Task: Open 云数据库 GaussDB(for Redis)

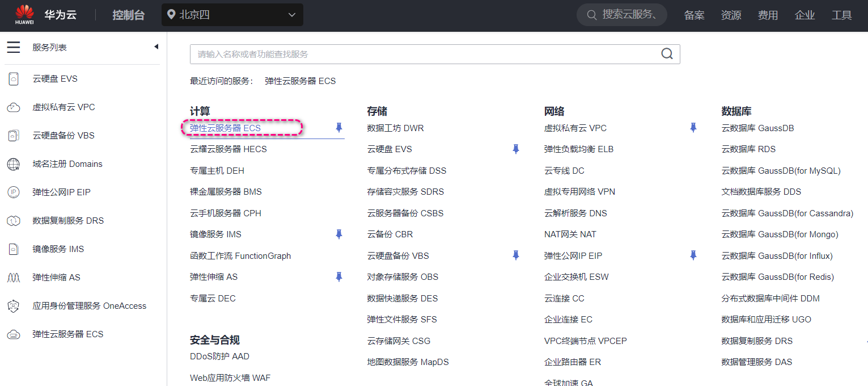Action: [x=777, y=277]
